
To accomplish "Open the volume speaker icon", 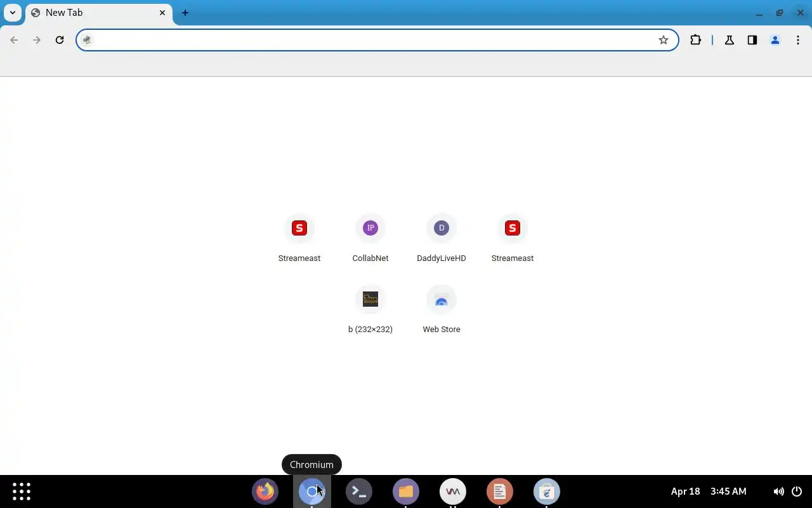I will (778, 491).
